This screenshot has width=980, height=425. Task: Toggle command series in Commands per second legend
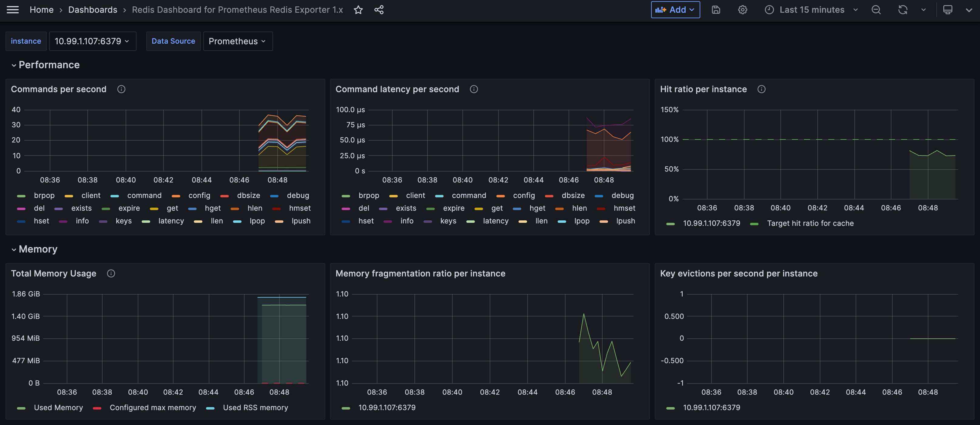pyautogui.click(x=144, y=196)
